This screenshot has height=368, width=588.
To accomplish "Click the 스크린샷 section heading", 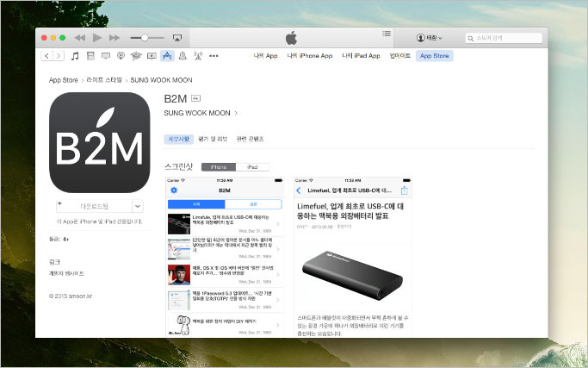I will [178, 166].
